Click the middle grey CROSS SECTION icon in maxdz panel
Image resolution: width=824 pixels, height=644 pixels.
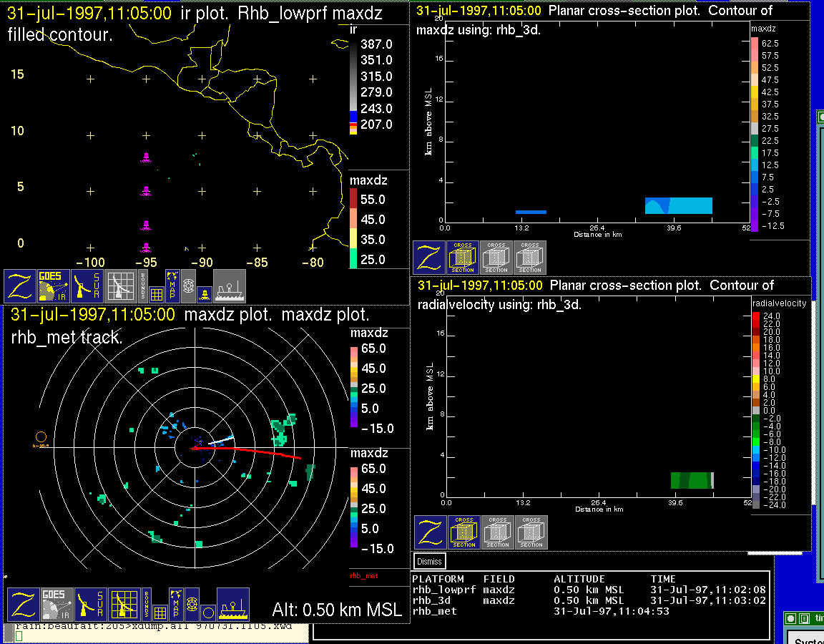pyautogui.click(x=496, y=258)
